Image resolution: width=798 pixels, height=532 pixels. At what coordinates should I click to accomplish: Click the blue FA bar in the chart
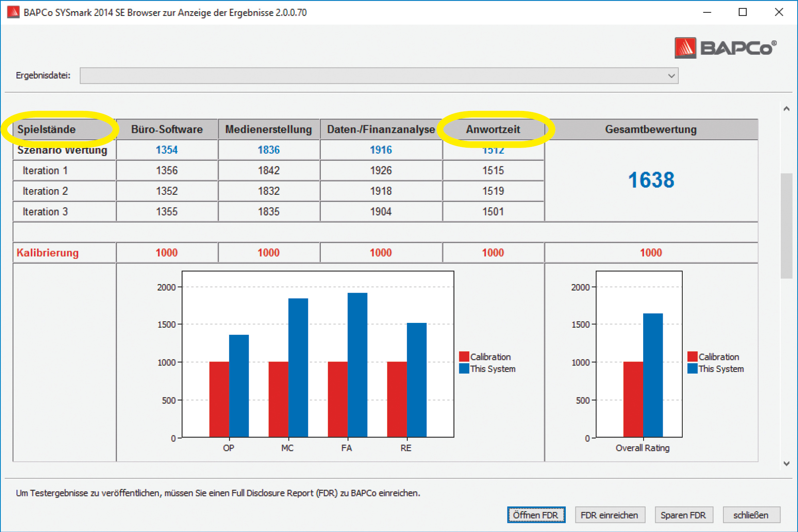357,365
